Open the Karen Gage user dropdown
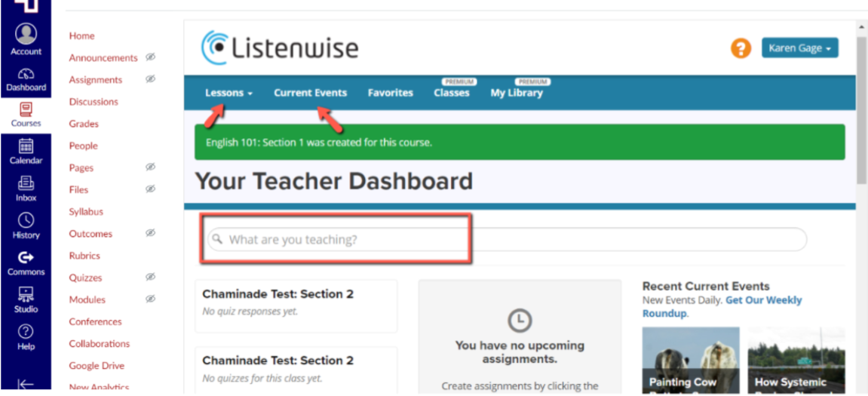This screenshot has height=396, width=868. click(799, 48)
